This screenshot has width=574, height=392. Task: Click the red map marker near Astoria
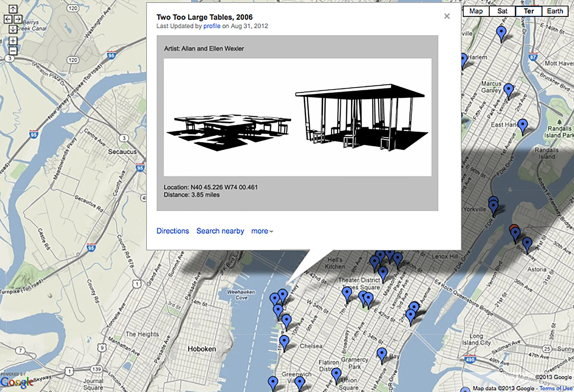513,226
